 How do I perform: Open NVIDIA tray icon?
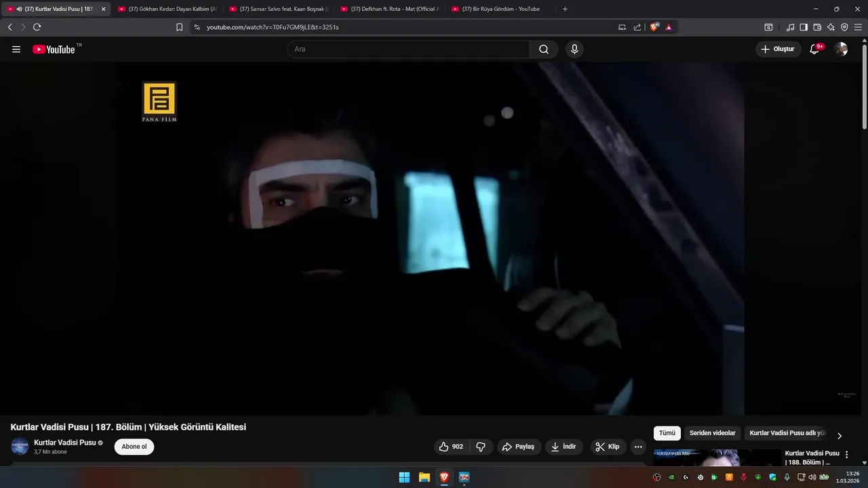tap(671, 477)
